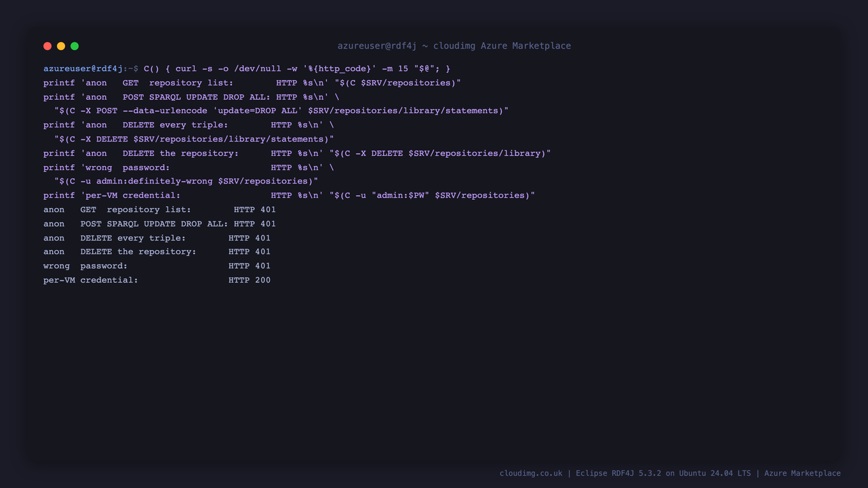
Task: Click the command line 'printf 'anon POST SPARQL UPDATE DROP ALL:'
Action: point(191,97)
